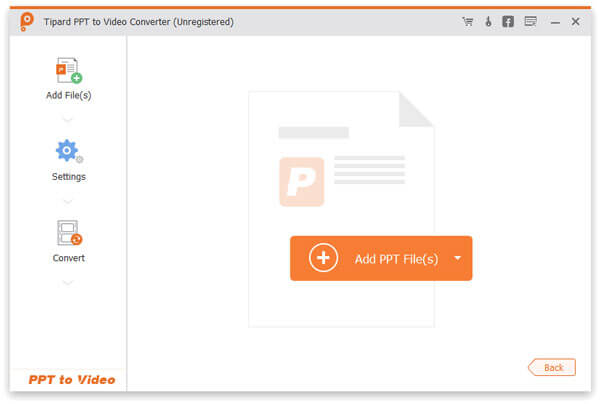Click the register key icon
Viewport: 600px width, 404px height.
(488, 22)
